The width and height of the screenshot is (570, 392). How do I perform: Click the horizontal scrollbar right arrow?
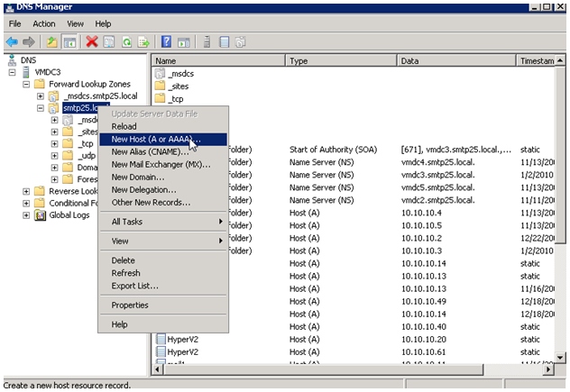548,369
